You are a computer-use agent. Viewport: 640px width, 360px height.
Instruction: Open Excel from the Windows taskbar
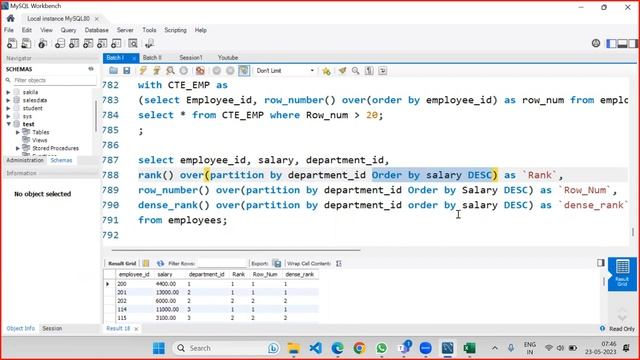click(469, 348)
